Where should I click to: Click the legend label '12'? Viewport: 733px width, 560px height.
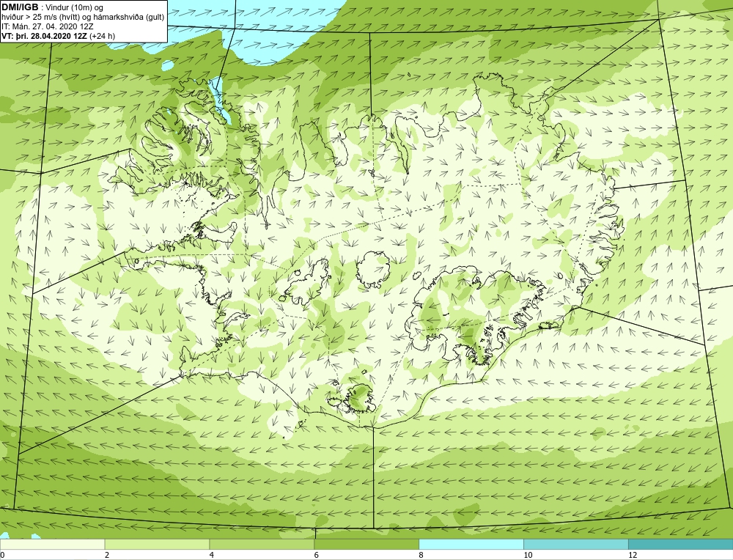tap(633, 555)
